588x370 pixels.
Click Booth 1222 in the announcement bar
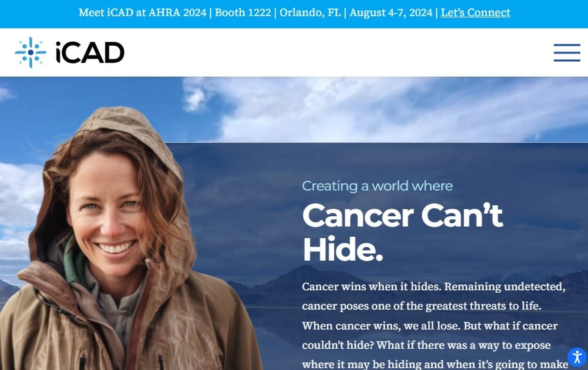243,12
